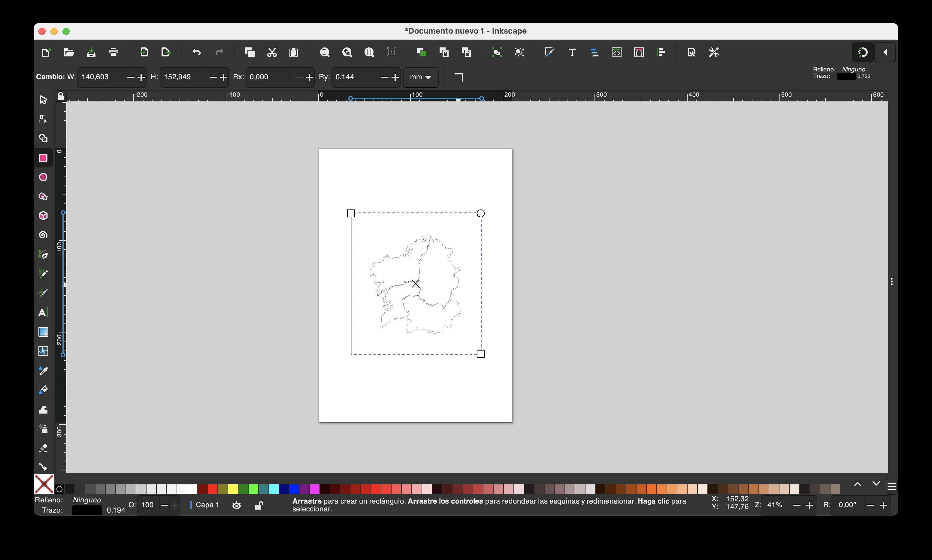Select the Paint bucket fill tool
Screen dimensions: 932x560
pos(43,390)
